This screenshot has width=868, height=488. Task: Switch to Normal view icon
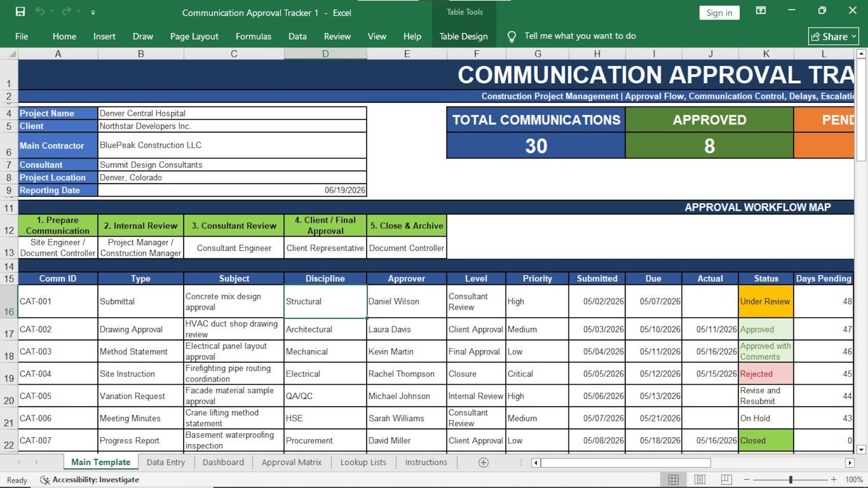pos(673,479)
